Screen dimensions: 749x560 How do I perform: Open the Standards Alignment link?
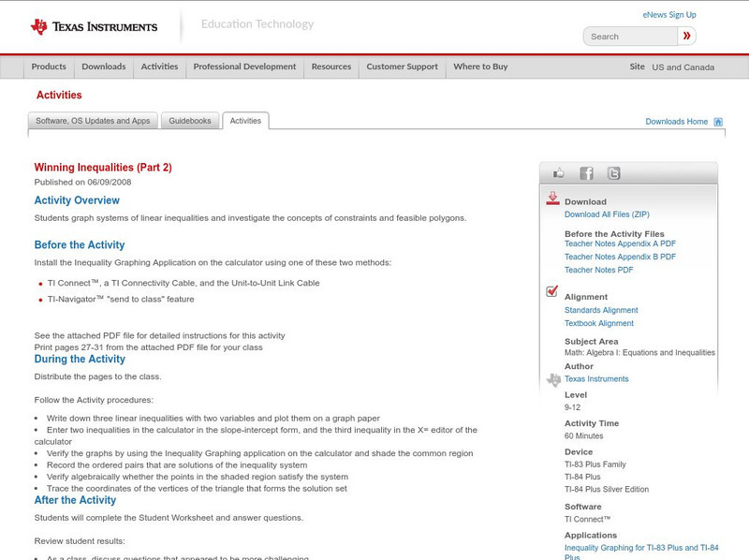[x=601, y=310]
